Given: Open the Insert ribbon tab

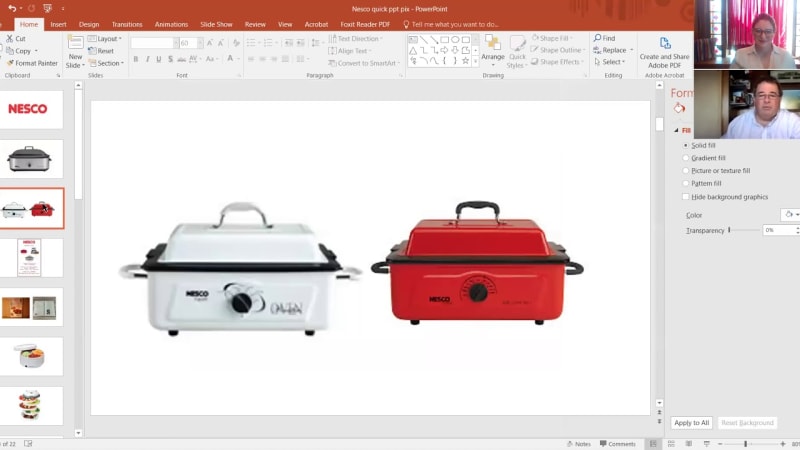Looking at the screenshot, I should point(58,24).
